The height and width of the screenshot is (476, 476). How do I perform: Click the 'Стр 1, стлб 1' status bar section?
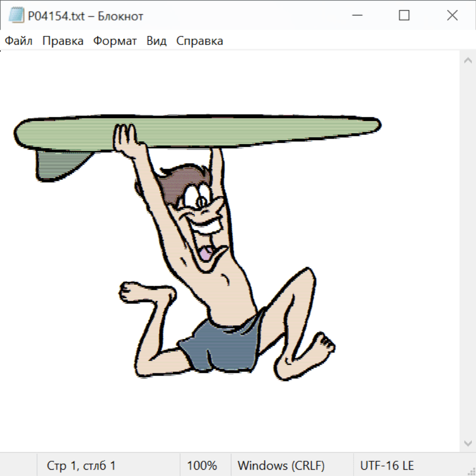click(81, 466)
